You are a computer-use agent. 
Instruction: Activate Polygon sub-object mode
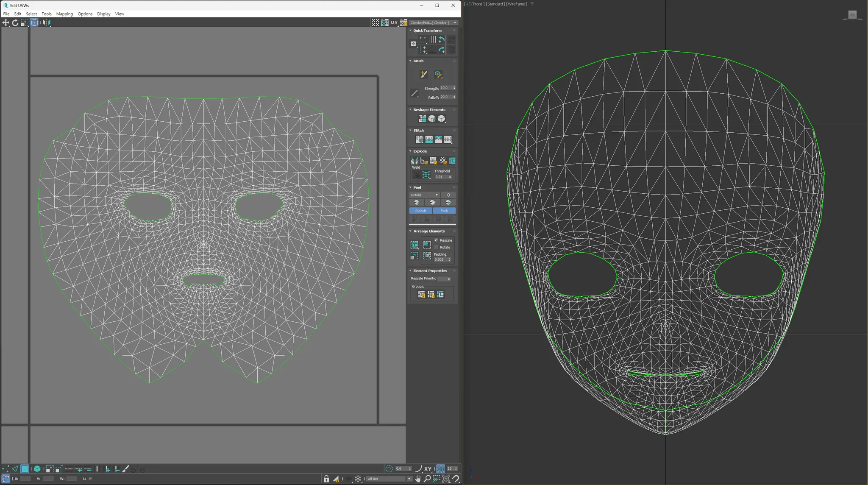25,469
